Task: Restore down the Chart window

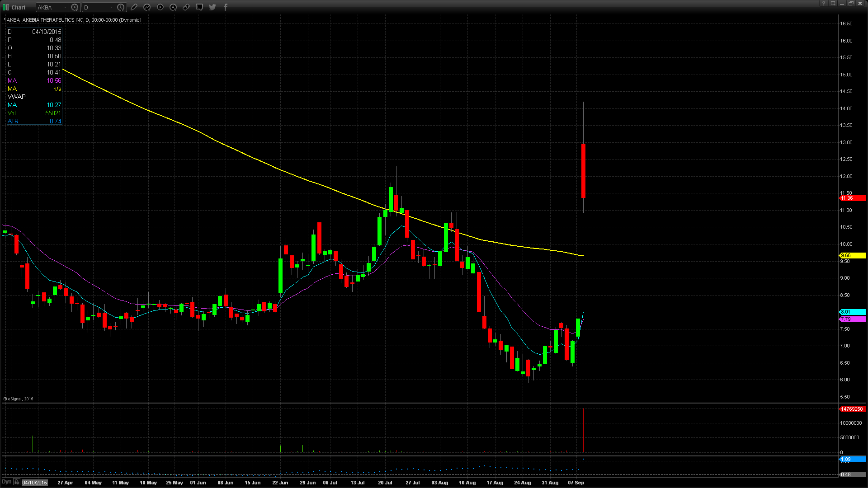Action: (x=851, y=4)
